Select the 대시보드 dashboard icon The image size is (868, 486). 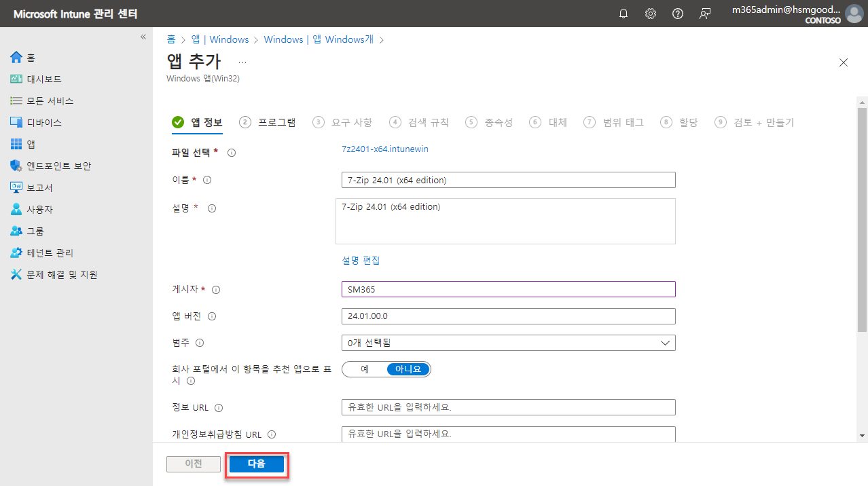(x=16, y=79)
